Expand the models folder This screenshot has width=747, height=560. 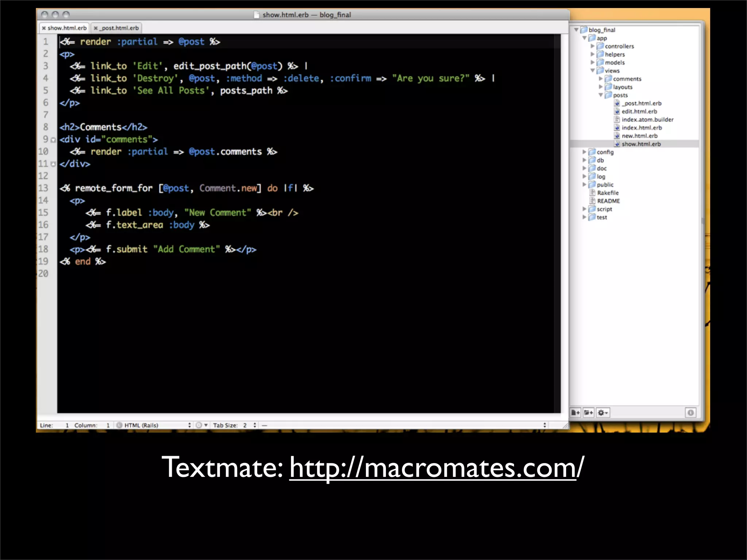click(593, 62)
